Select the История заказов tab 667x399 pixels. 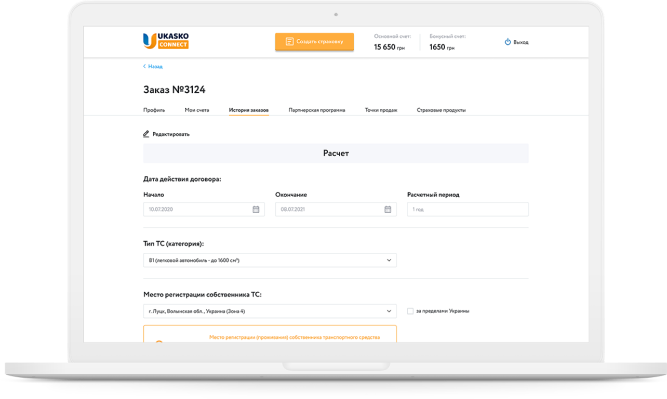(x=249, y=110)
